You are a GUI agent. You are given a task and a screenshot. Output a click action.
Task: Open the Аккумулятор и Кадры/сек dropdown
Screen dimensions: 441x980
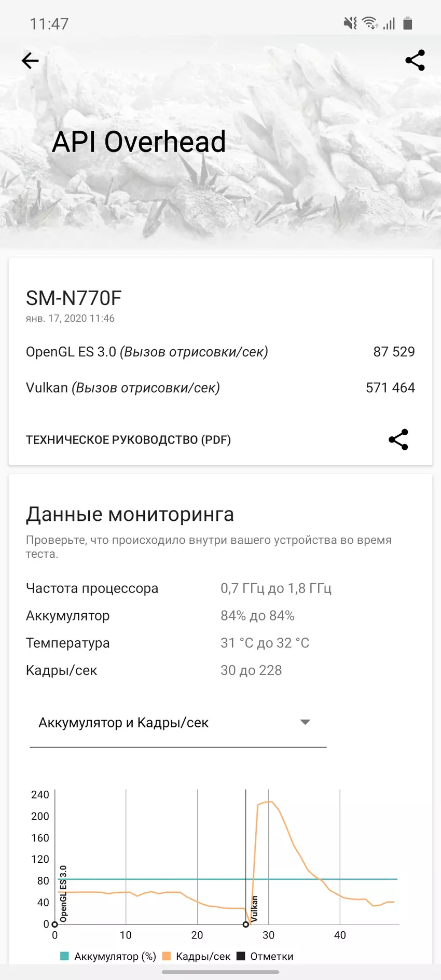coord(123,723)
